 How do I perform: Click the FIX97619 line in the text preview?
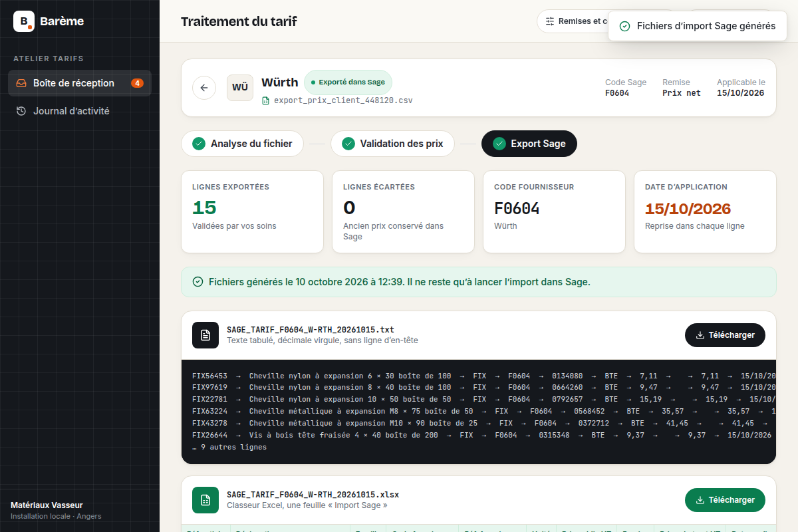tap(483, 388)
